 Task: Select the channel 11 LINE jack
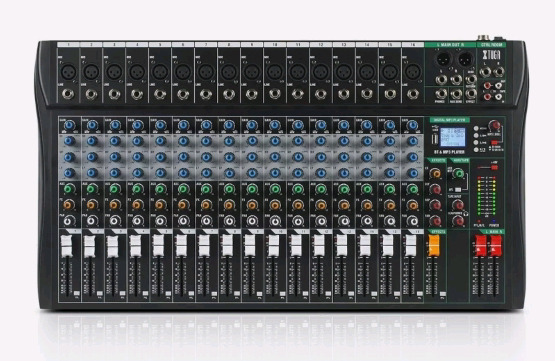click(x=298, y=94)
